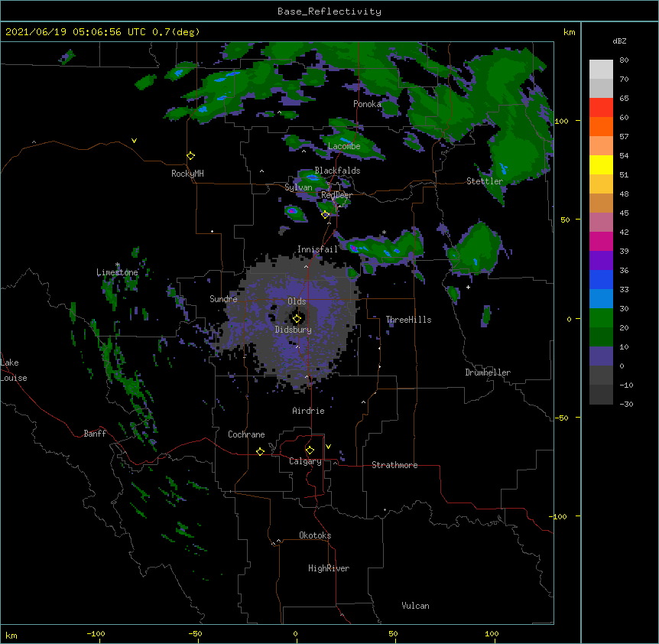Click the -100 tick on the horizontal axis
Image resolution: width=659 pixels, height=644 pixels.
point(96,633)
